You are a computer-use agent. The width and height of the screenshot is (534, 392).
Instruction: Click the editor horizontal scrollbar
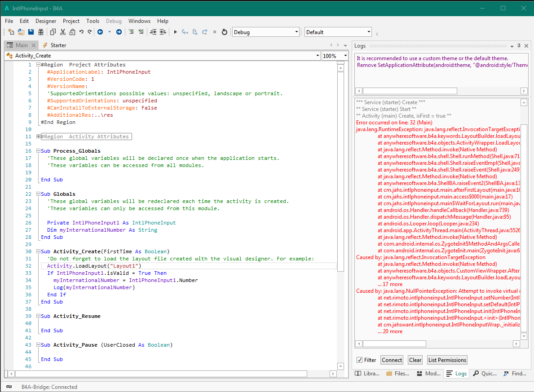(162, 374)
